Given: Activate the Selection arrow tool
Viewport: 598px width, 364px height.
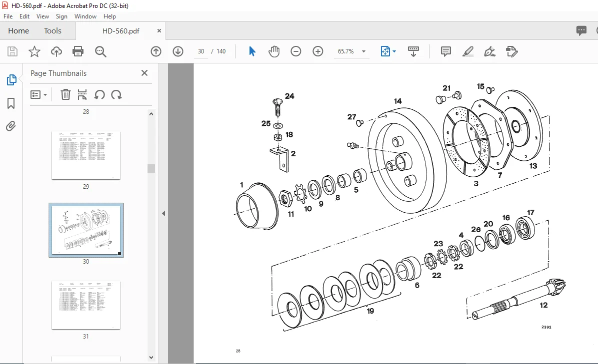Looking at the screenshot, I should [252, 51].
